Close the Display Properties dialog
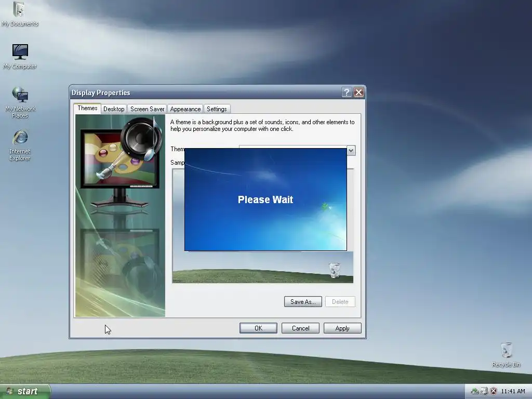 point(358,92)
